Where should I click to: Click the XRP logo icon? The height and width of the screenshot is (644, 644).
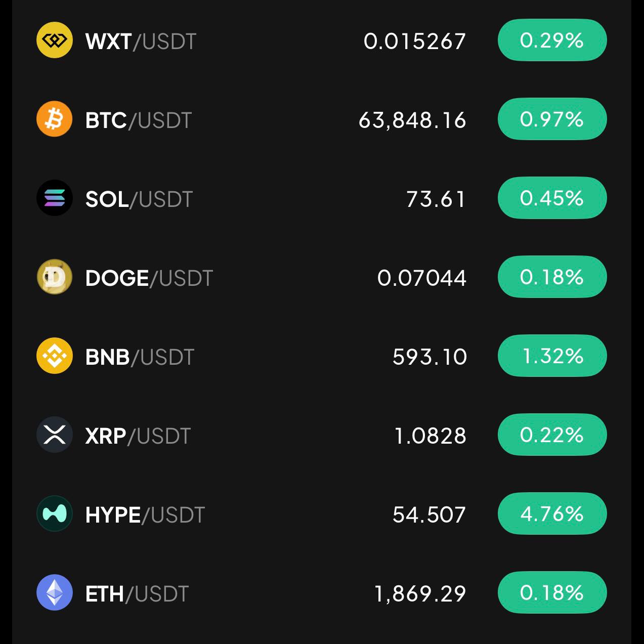(55, 435)
